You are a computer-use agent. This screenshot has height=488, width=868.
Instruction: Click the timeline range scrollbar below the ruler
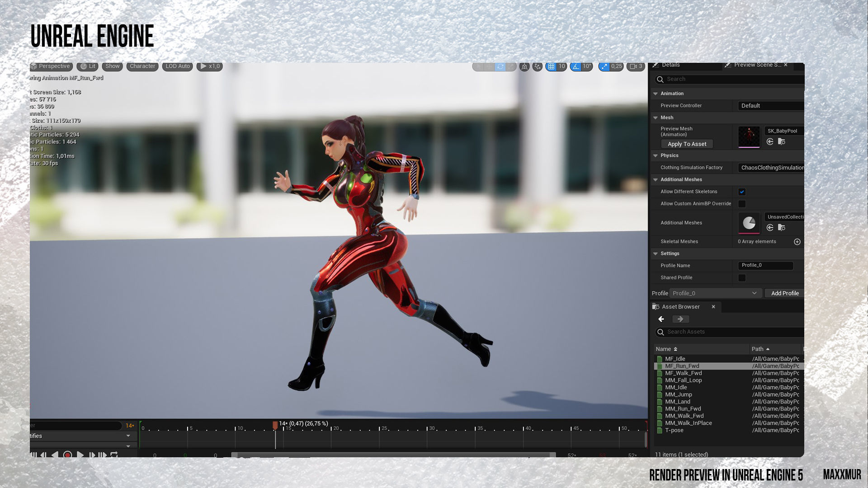(x=393, y=455)
